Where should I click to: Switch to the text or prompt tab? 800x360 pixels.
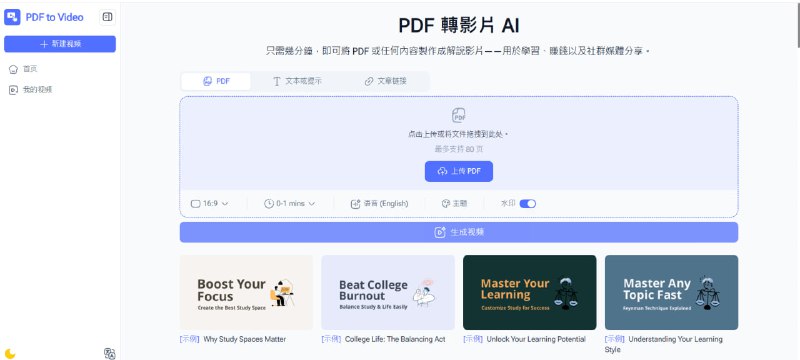click(x=297, y=81)
